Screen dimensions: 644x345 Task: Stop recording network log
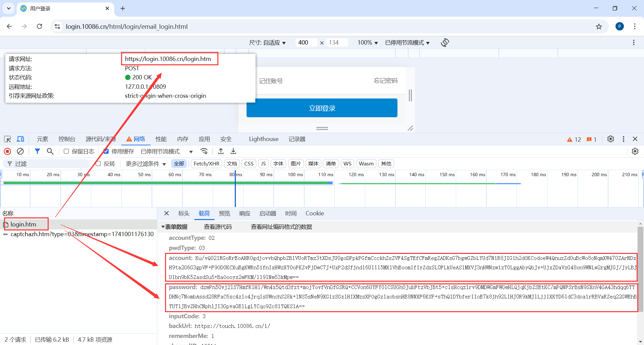pyautogui.click(x=7, y=151)
